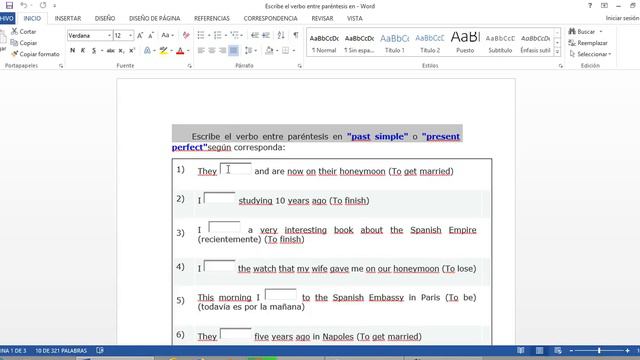Toggle bold (N) formatting
The height and width of the screenshot is (360, 640).
coord(73,51)
